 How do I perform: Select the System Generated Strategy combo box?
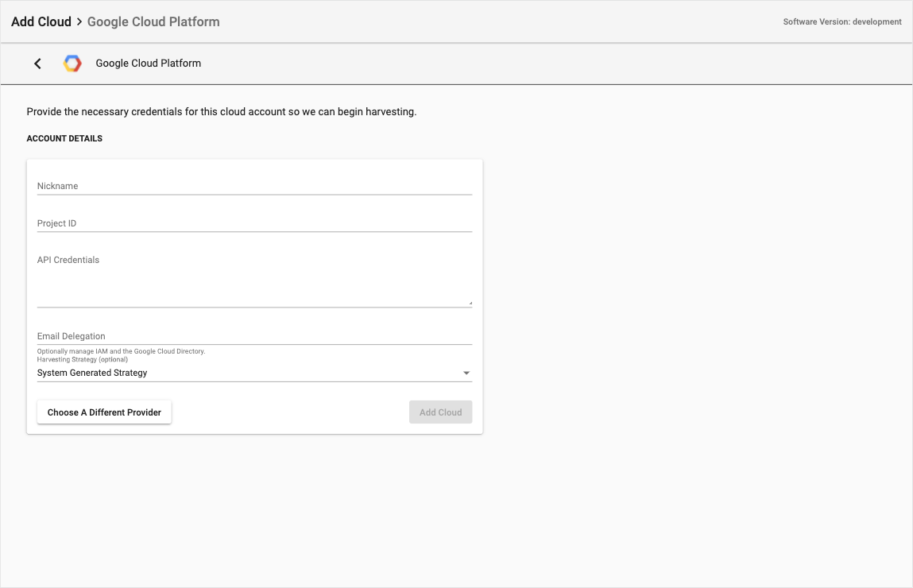(254, 373)
